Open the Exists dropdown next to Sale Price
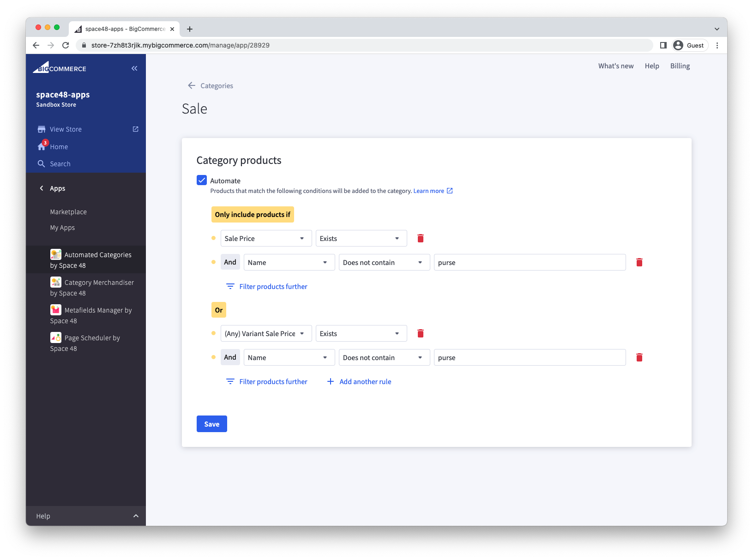Viewport: 753px width, 560px height. click(361, 238)
